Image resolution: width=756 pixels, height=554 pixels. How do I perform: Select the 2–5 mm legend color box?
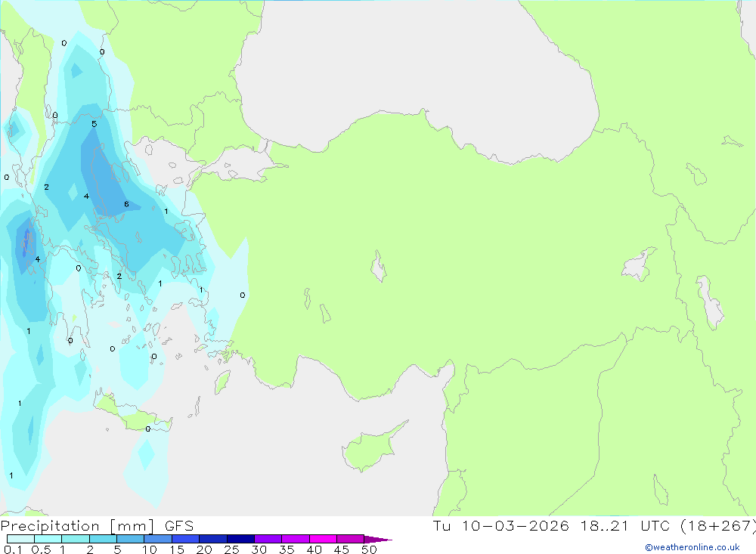(103, 539)
